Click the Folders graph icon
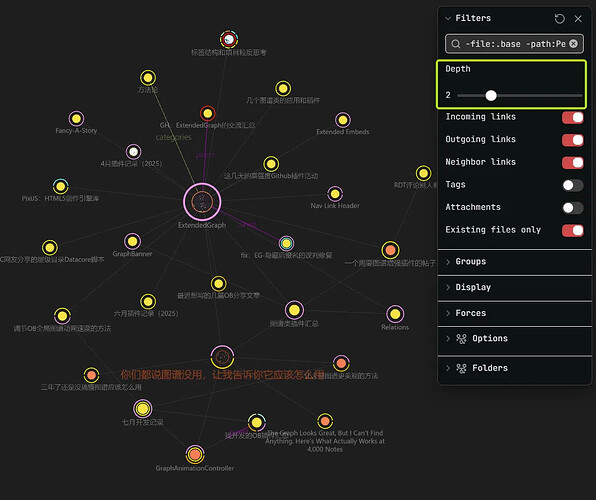The image size is (596, 500). click(461, 368)
